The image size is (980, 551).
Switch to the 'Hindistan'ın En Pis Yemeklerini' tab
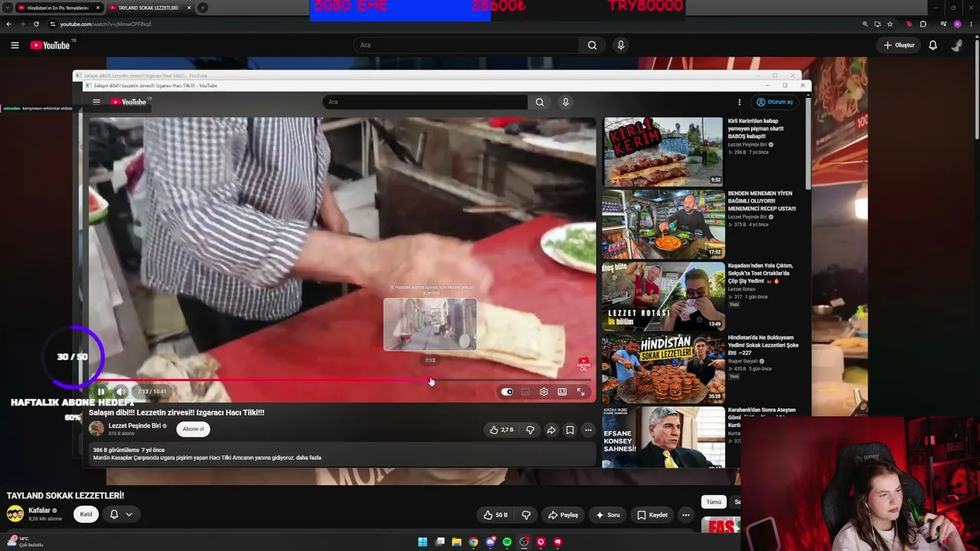click(x=60, y=8)
